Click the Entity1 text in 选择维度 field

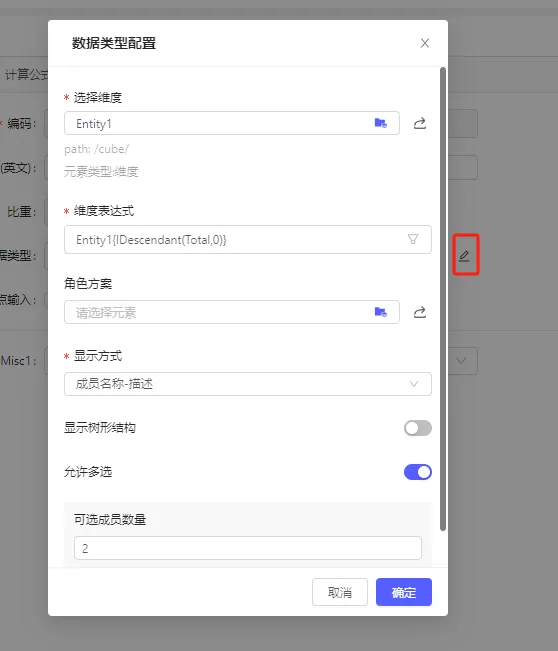pos(94,124)
